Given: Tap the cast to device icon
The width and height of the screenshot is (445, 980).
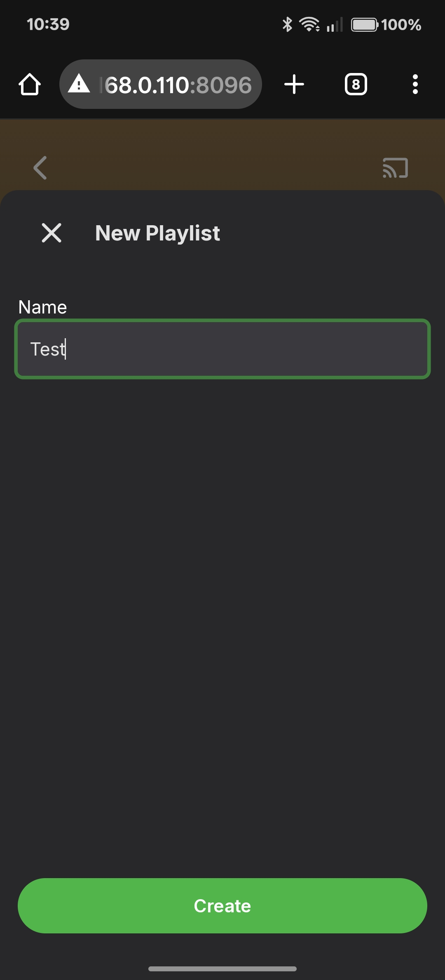Looking at the screenshot, I should click(x=395, y=168).
